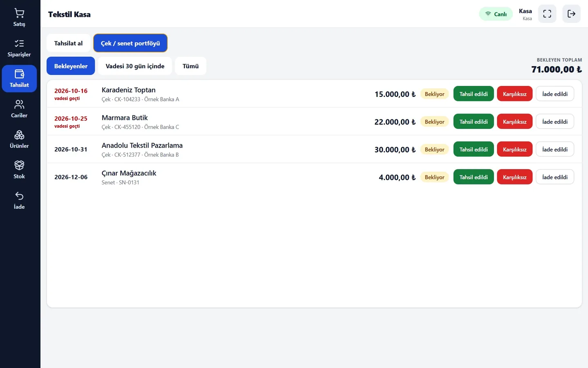Click the 2026-12-06 due date
Viewport: 588px width, 368px height.
(x=71, y=177)
